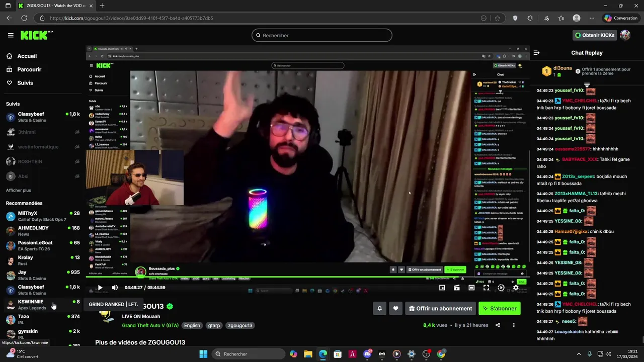Seek on the video progress bar
The width and height of the screenshot is (644, 362).
[x=307, y=277]
